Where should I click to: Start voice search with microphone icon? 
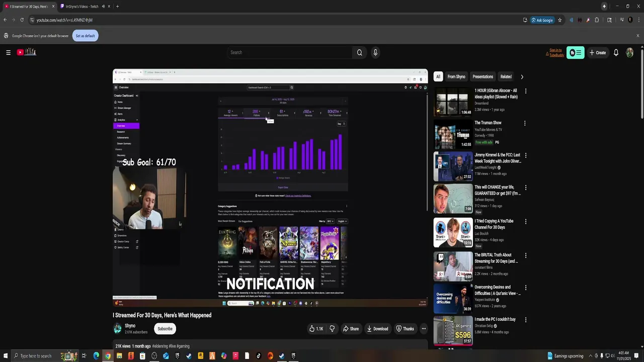(x=375, y=52)
